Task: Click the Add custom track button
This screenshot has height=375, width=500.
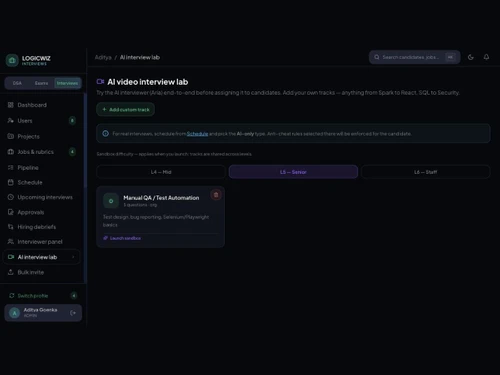Action: (125, 109)
